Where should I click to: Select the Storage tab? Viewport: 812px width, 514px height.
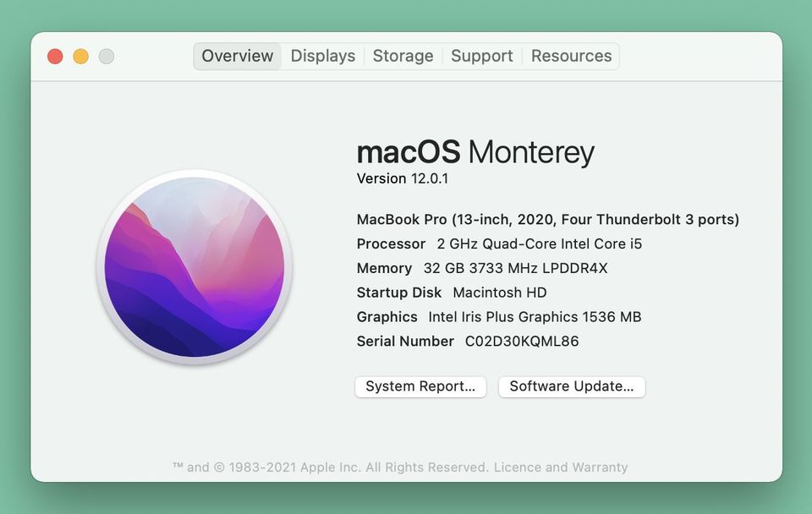click(x=403, y=57)
